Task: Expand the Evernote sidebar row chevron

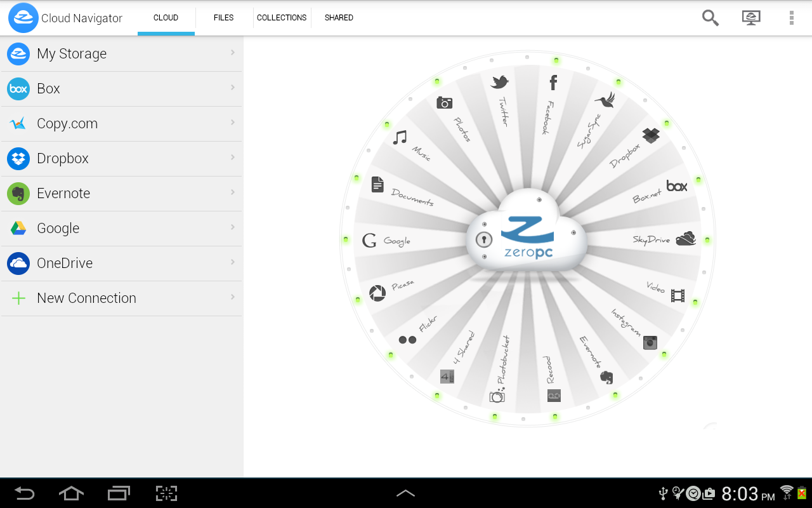Action: click(x=233, y=192)
